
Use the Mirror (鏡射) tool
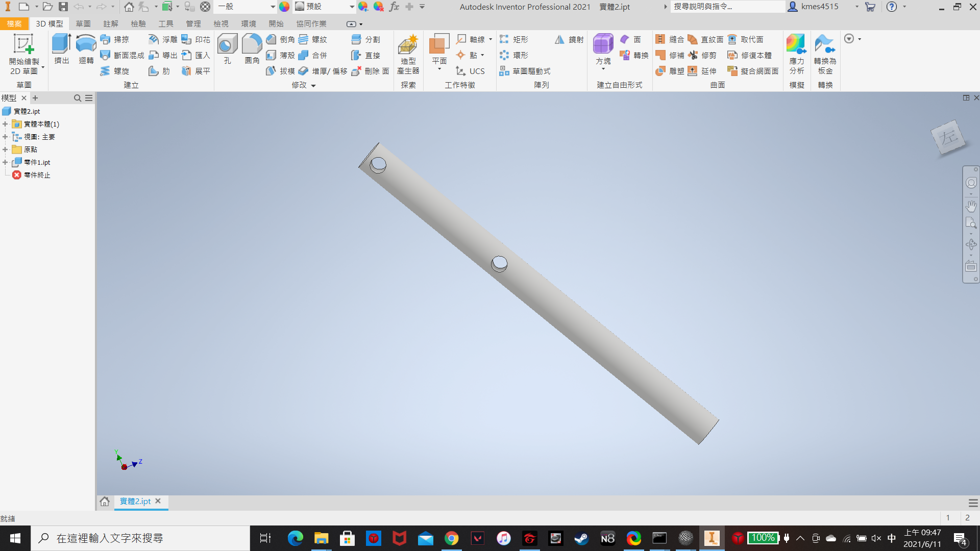point(569,39)
